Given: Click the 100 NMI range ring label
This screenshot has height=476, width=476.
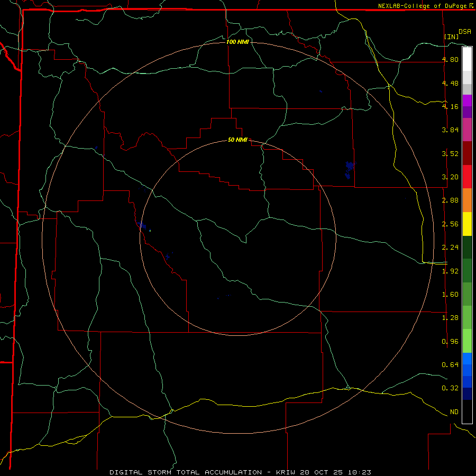Looking at the screenshot, I should pyautogui.click(x=237, y=42).
